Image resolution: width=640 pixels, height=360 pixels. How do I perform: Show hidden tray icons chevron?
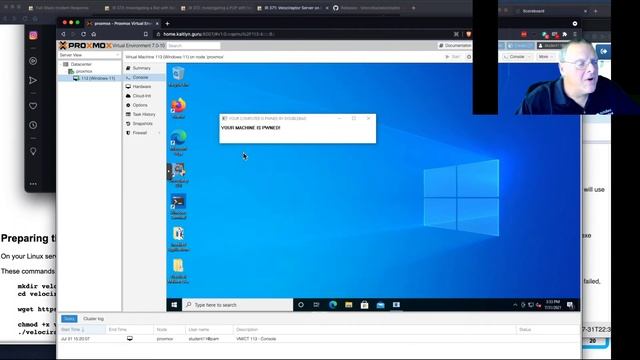pos(515,305)
